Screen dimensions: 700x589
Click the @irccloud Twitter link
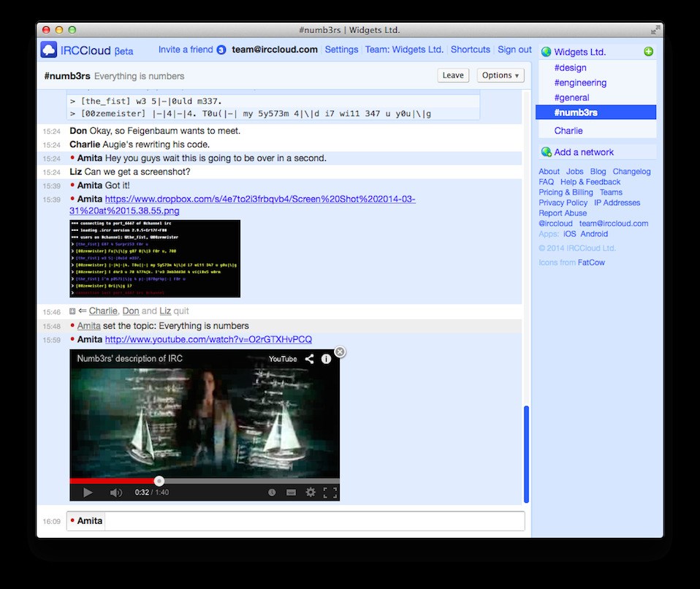pos(555,224)
